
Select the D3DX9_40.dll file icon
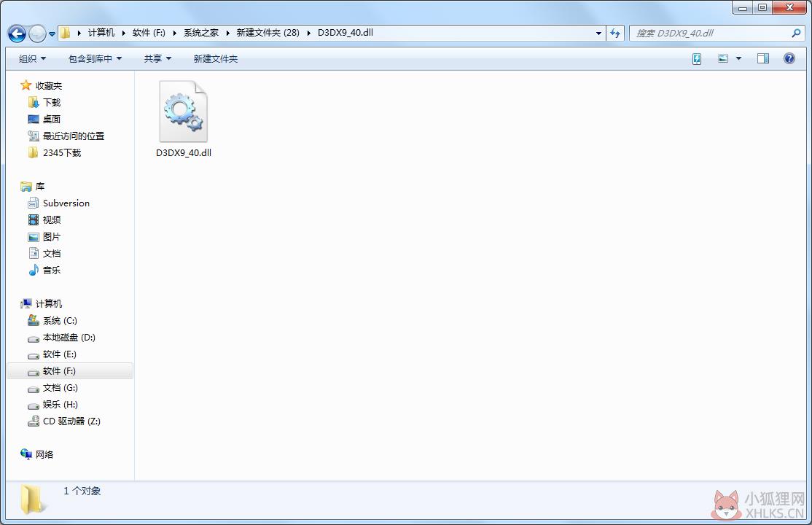click(184, 111)
